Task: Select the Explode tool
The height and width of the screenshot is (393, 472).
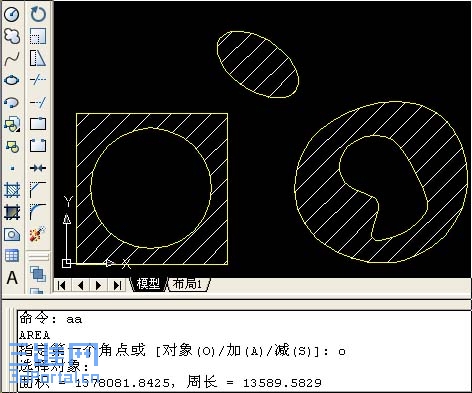Action: click(x=38, y=234)
